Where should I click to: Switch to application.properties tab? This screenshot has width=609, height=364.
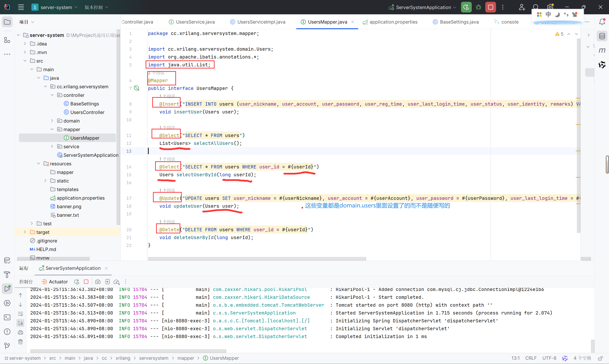[390, 22]
